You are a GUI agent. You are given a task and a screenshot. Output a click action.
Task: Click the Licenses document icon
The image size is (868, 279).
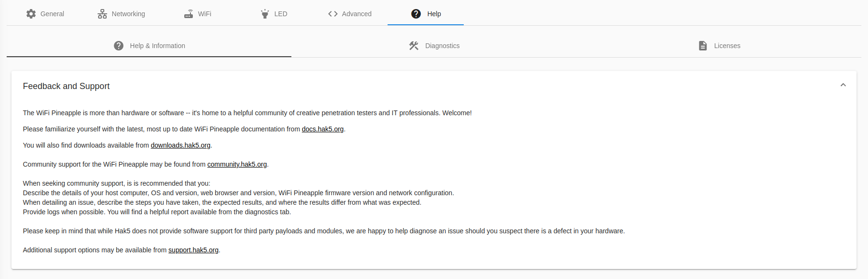tap(703, 46)
